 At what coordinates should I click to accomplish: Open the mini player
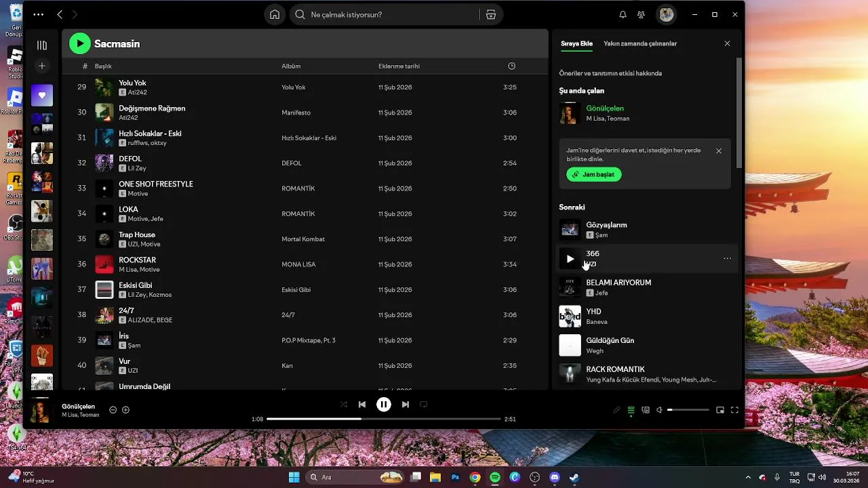click(x=720, y=410)
